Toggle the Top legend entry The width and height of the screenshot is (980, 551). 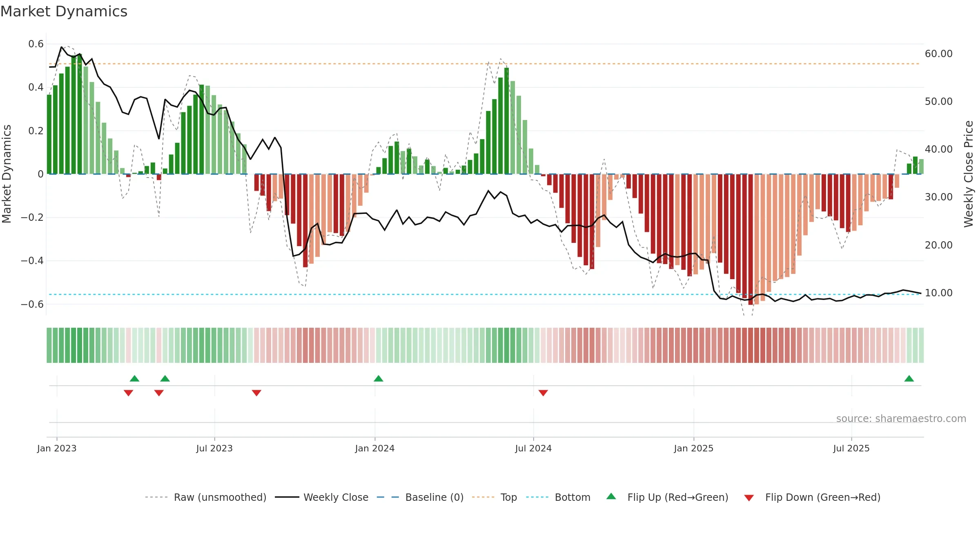click(x=494, y=497)
